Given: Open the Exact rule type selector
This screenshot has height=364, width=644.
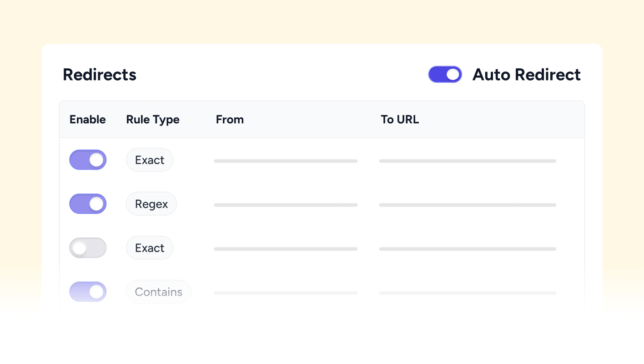Looking at the screenshot, I should point(150,160).
